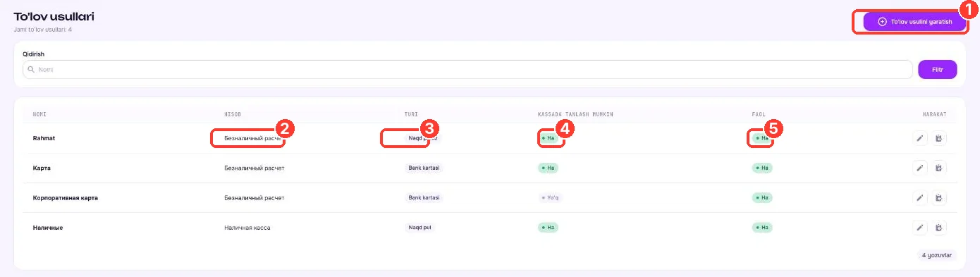Click the Корпоративная карта name cell
This screenshot has width=980, height=277.
65,198
